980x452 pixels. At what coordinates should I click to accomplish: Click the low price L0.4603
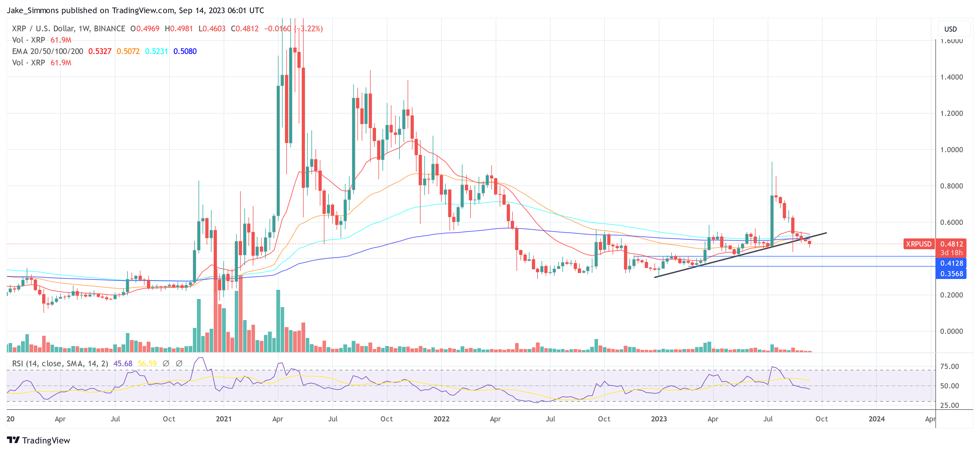(212, 29)
